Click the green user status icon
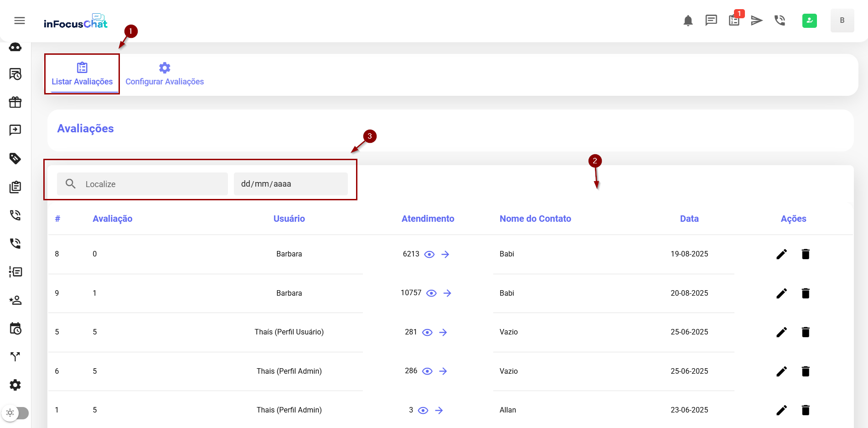The height and width of the screenshot is (428, 868). pyautogui.click(x=809, y=21)
